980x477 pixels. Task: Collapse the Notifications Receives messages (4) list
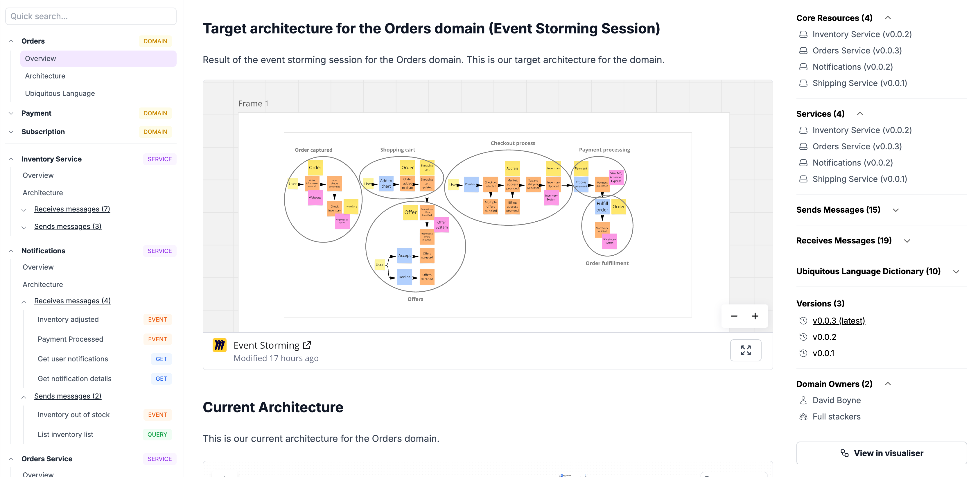24,301
